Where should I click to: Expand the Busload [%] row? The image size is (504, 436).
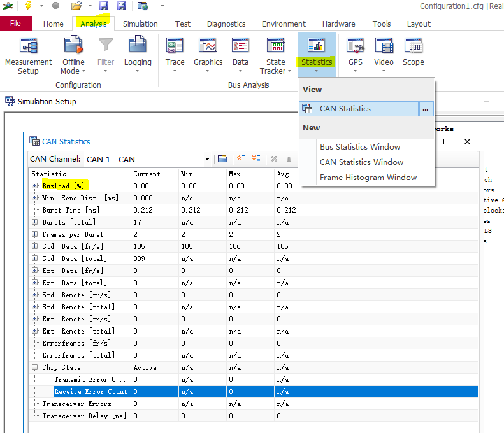(x=34, y=186)
